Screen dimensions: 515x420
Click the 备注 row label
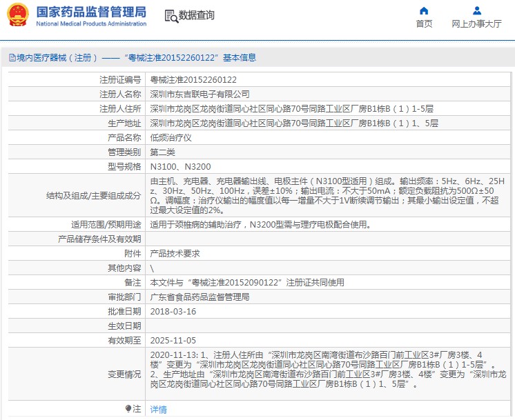(133, 282)
